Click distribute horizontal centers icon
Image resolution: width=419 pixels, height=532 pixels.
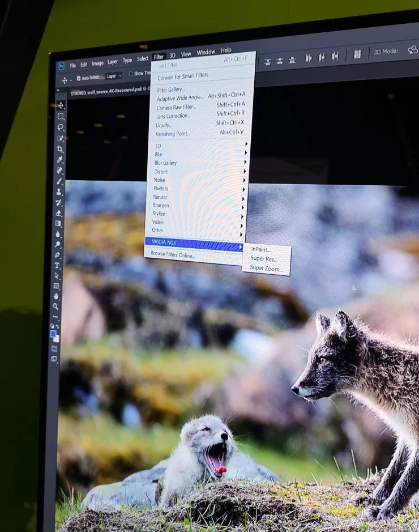(x=322, y=57)
